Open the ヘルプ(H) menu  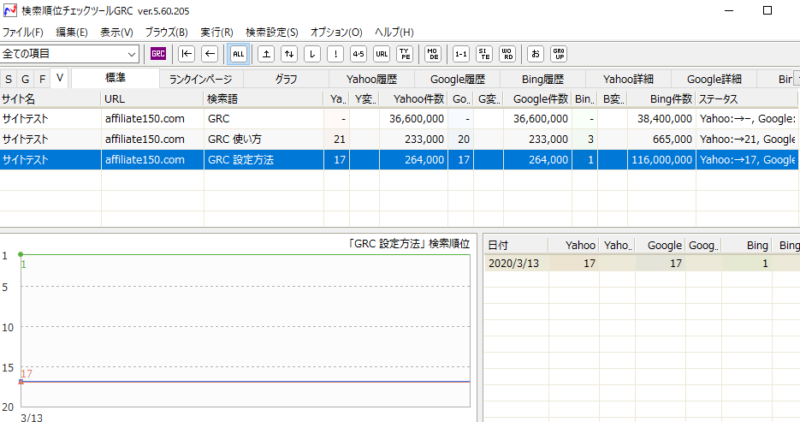click(x=394, y=32)
